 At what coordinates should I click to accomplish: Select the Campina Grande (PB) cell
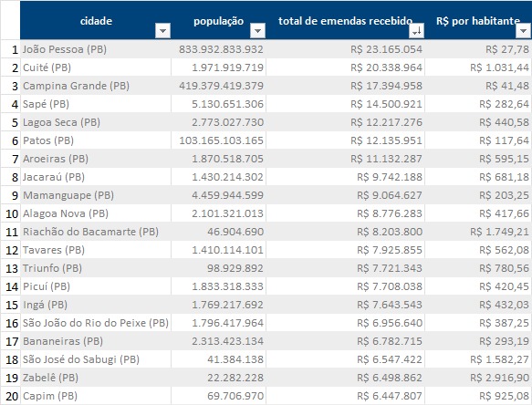click(x=96, y=86)
